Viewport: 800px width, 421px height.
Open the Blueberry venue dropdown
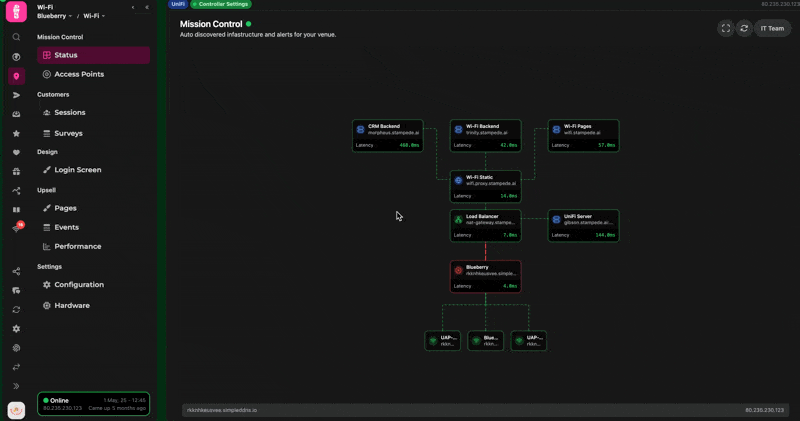[55, 16]
